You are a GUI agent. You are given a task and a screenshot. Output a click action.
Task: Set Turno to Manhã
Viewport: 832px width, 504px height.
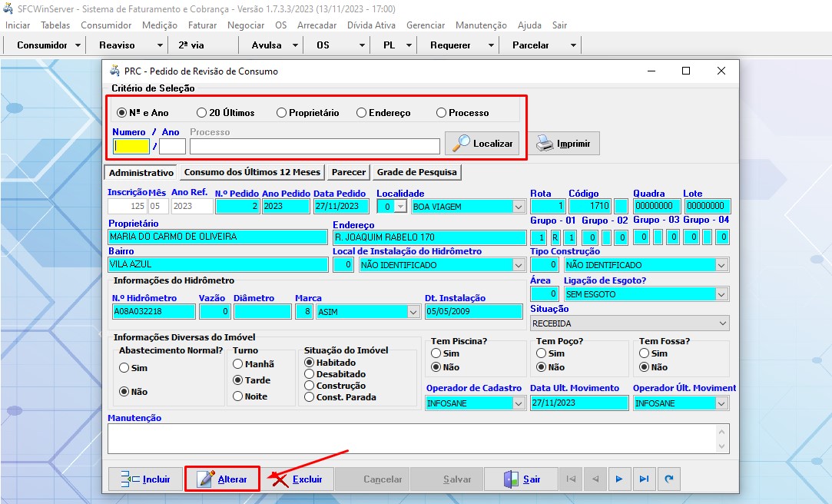[238, 364]
